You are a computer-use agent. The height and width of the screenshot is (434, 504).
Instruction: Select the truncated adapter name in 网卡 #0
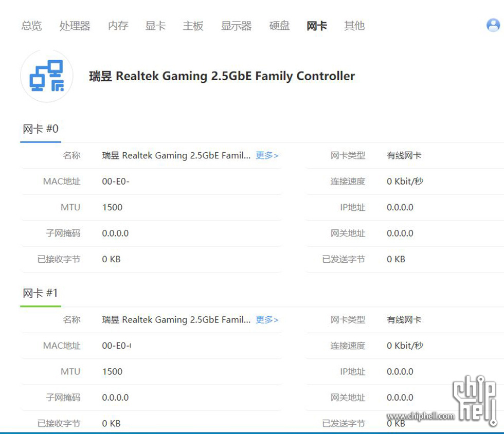pos(176,156)
